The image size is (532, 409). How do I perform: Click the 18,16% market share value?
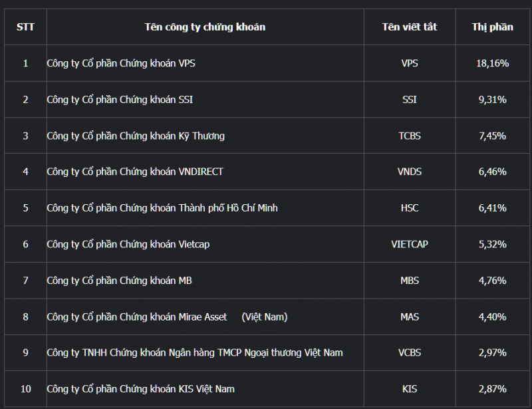pyautogui.click(x=492, y=64)
